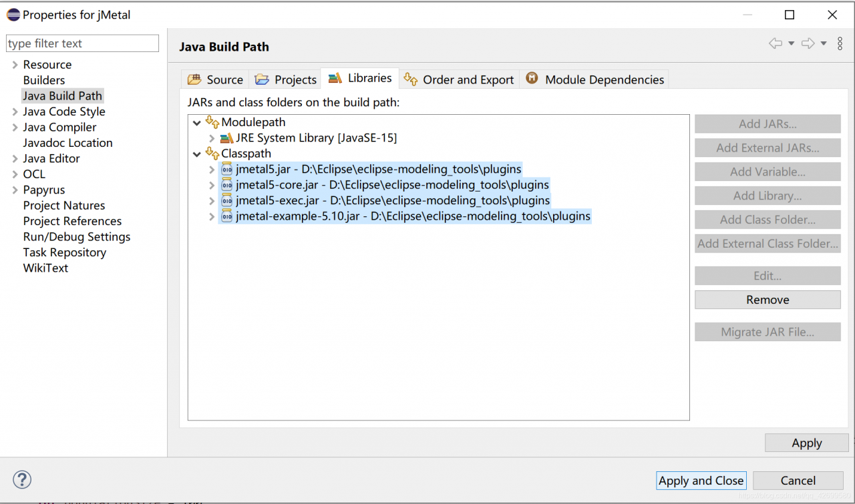Expand the Java Compiler category
Viewport: 855px width, 504px height.
[15, 128]
